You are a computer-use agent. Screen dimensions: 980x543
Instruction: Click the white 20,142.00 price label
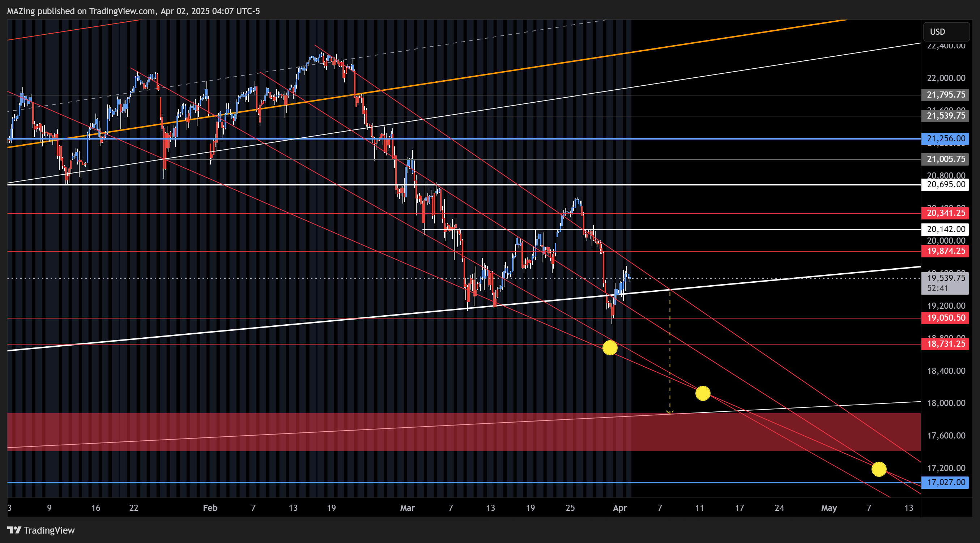pyautogui.click(x=945, y=229)
